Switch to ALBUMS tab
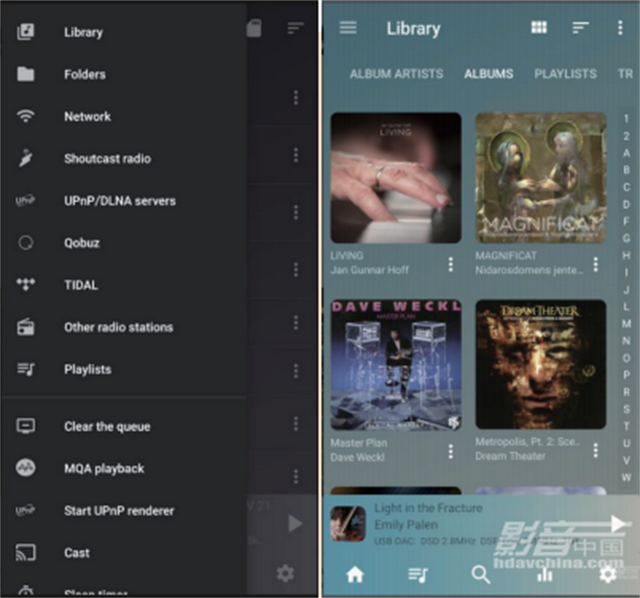Image resolution: width=640 pixels, height=598 pixels. point(489,74)
